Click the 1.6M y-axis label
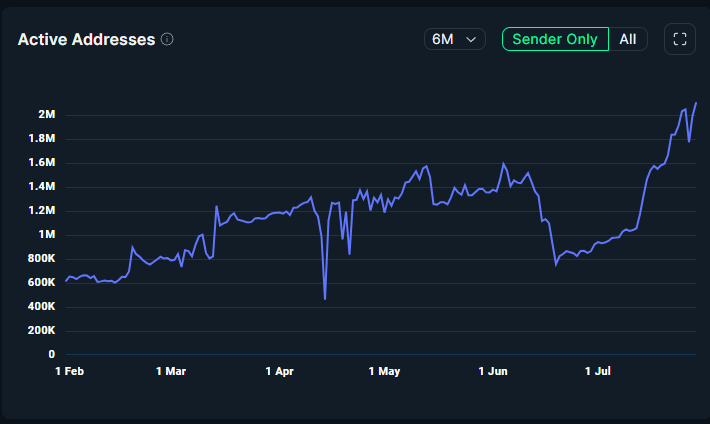 click(x=42, y=162)
